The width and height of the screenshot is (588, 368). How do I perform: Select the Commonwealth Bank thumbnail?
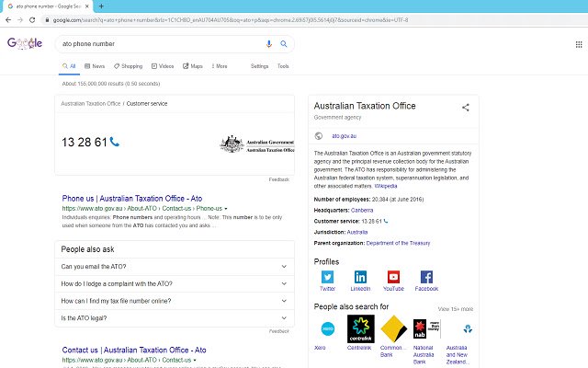pyautogui.click(x=394, y=329)
